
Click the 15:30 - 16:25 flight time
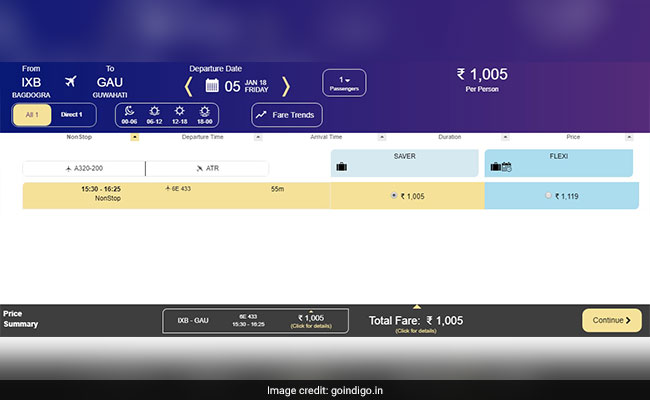click(101, 189)
